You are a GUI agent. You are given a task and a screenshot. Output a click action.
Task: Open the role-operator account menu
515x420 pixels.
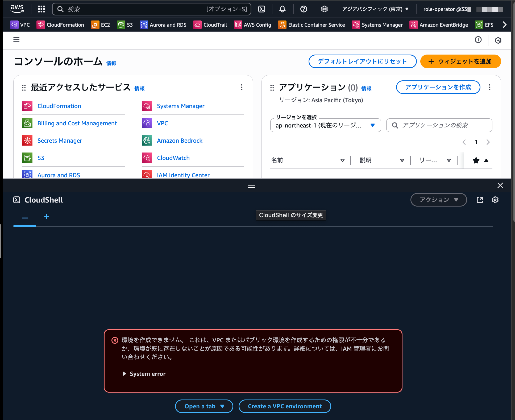click(463, 9)
